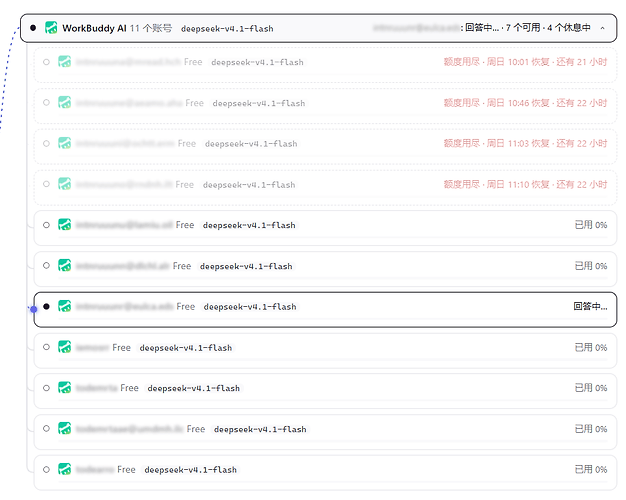The width and height of the screenshot is (626, 500).
Task: Click the active radio dot on the 回答中 account row
Action: coord(46,306)
